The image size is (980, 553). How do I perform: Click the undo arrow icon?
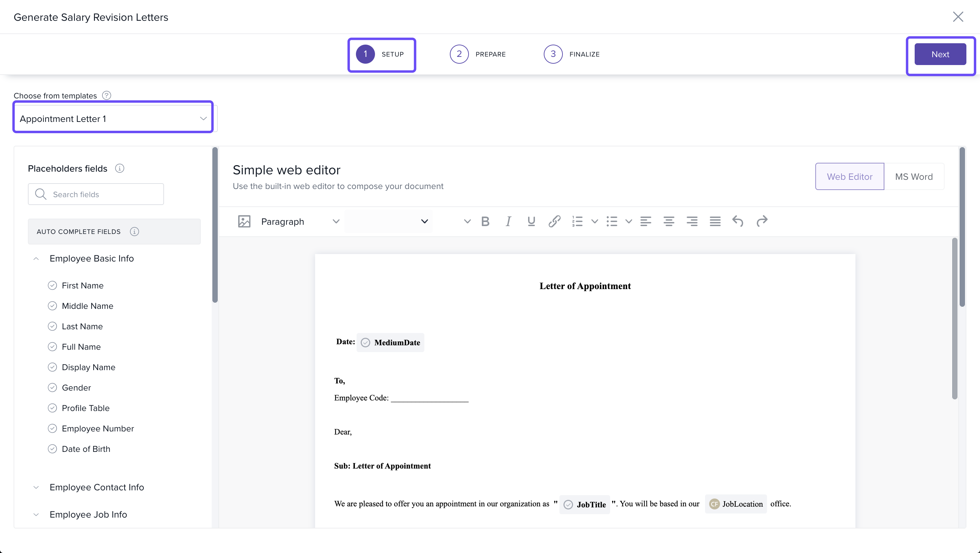click(x=737, y=221)
